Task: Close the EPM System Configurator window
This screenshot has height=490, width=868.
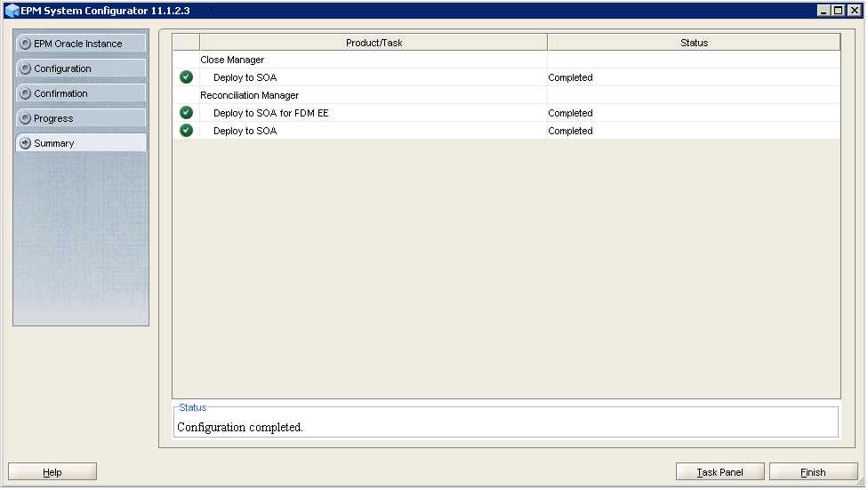Action: coord(854,10)
